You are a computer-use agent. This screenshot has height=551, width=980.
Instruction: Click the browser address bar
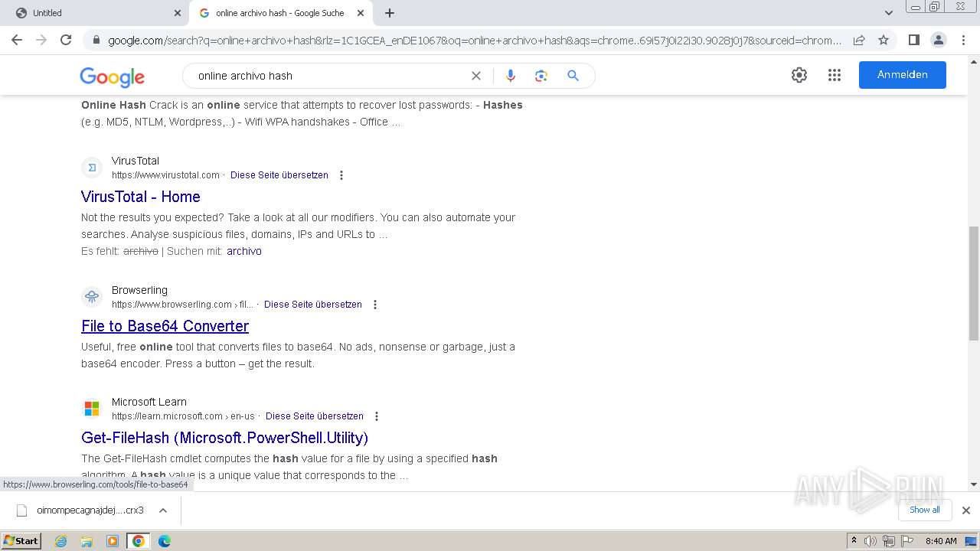click(x=475, y=41)
